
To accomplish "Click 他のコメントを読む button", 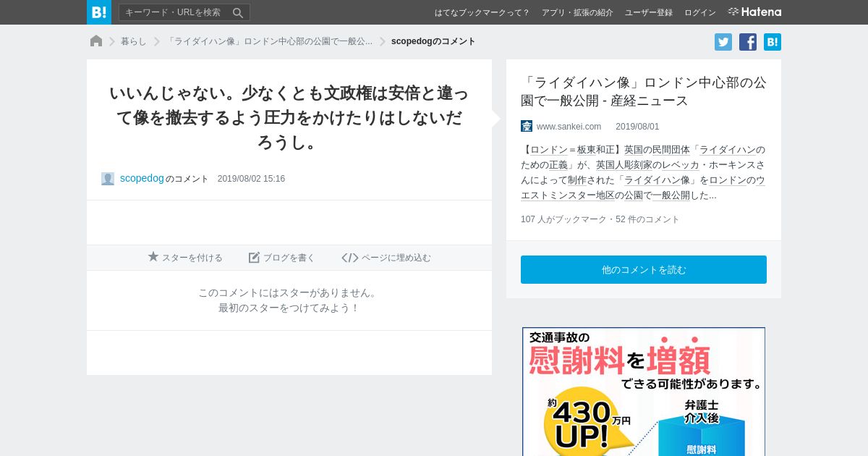I will coord(644,269).
